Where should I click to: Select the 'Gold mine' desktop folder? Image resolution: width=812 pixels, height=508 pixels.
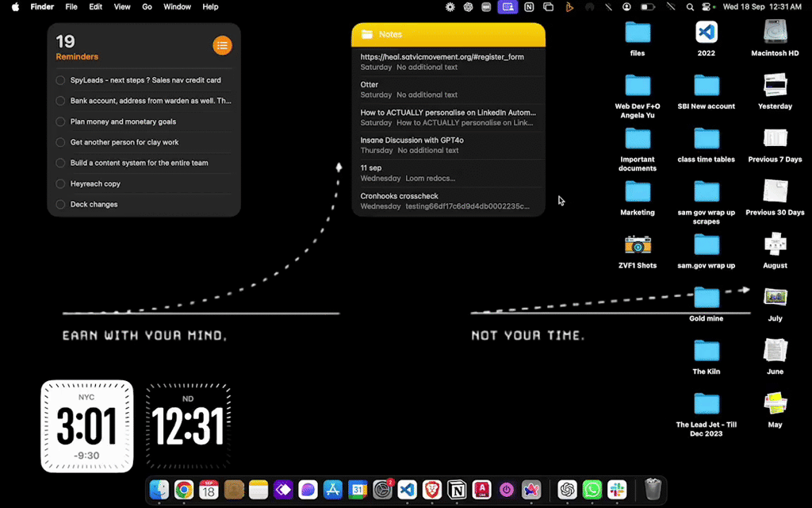(706, 298)
